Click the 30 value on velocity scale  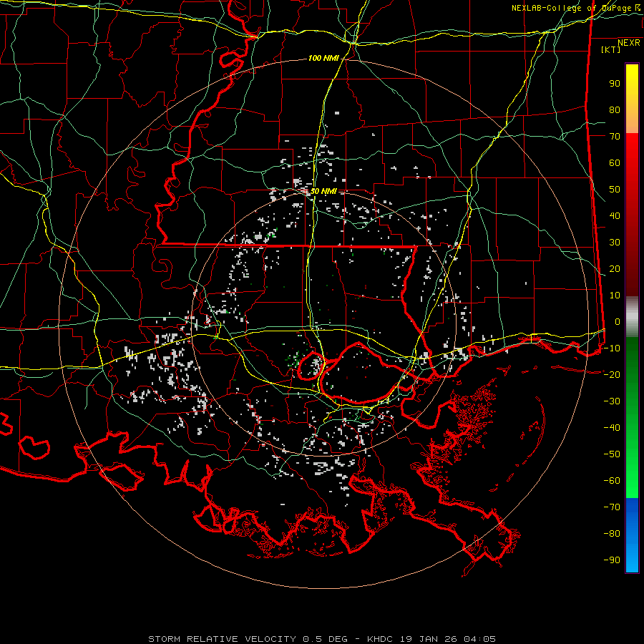pyautogui.click(x=615, y=243)
